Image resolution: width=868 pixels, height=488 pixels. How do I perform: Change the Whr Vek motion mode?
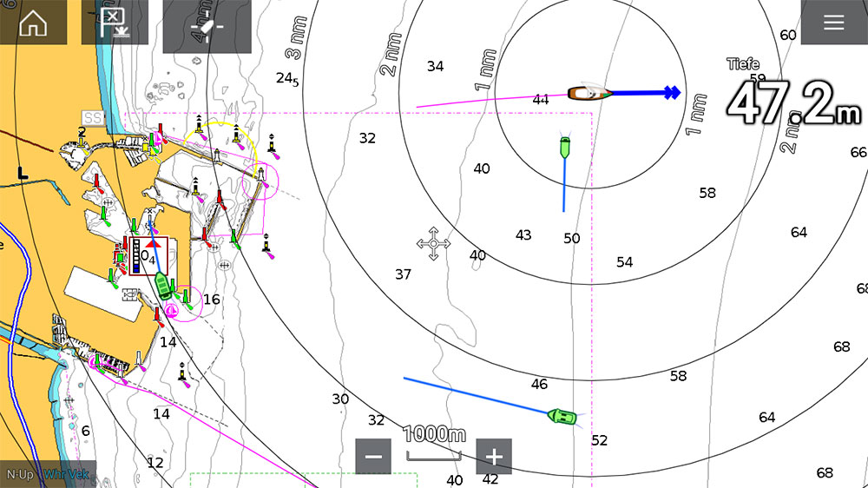coord(65,475)
